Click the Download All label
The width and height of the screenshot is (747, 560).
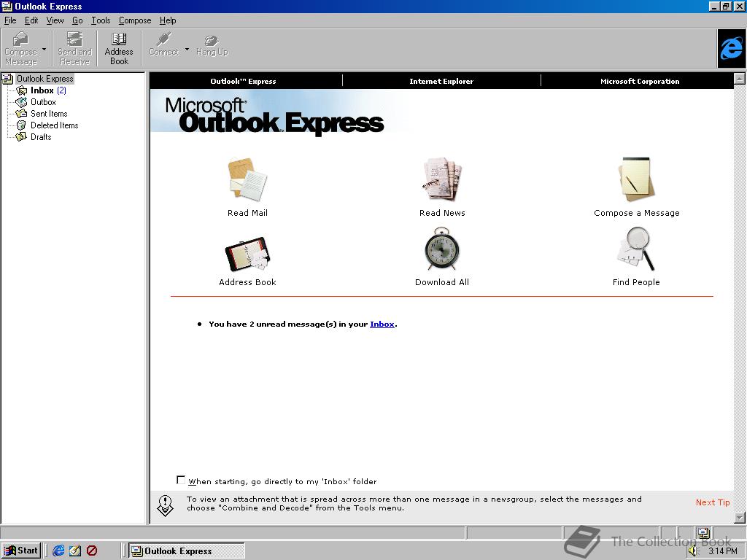[442, 282]
